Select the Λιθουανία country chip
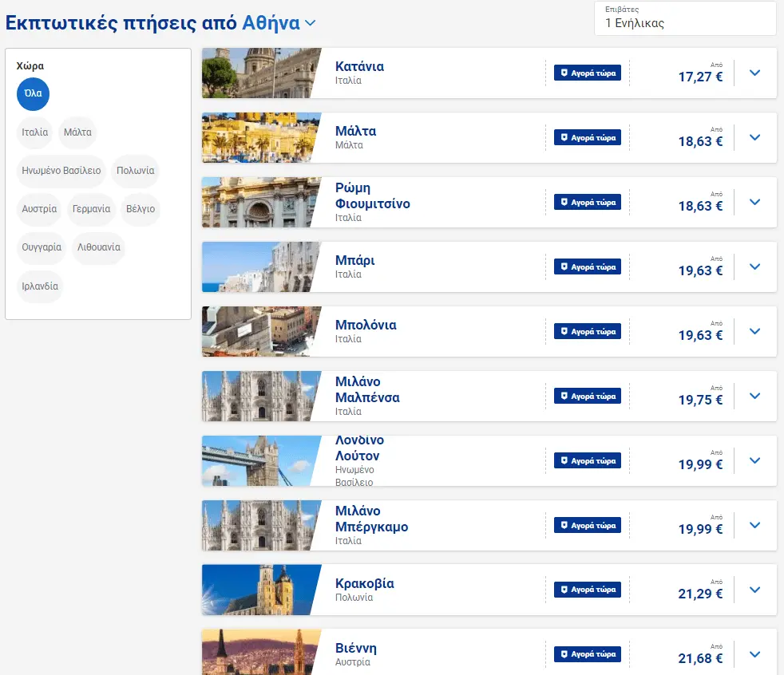Image resolution: width=784 pixels, height=675 pixels. click(x=98, y=247)
